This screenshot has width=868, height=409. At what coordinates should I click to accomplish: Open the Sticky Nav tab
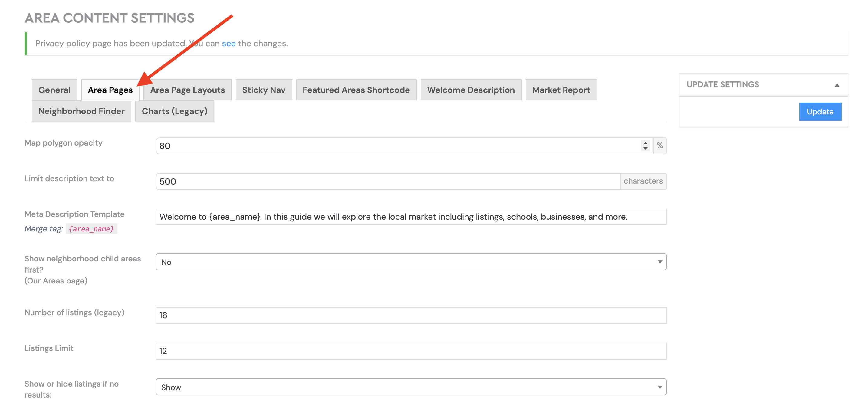pos(264,90)
